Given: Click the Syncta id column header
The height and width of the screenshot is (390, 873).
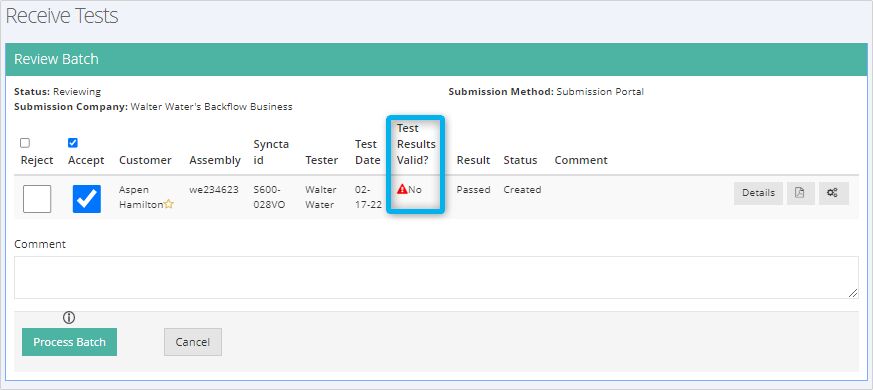Looking at the screenshot, I should click(x=271, y=152).
